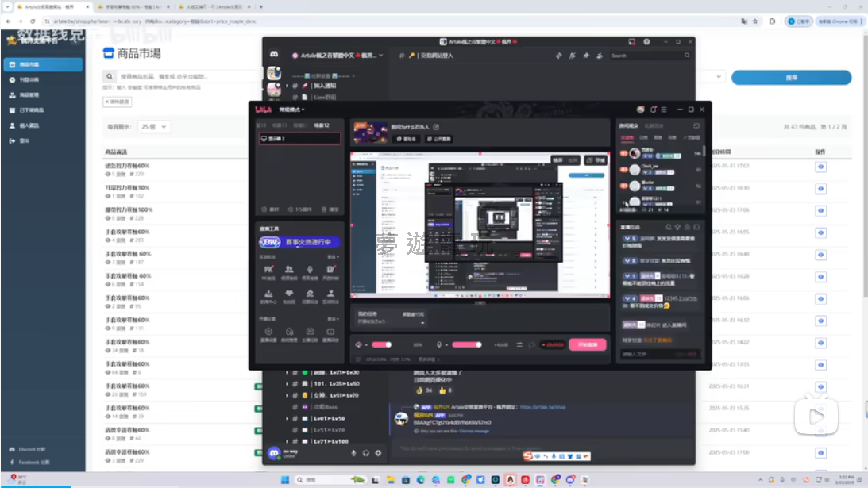Select the 显示器 2 source in the scene list

coord(299,139)
